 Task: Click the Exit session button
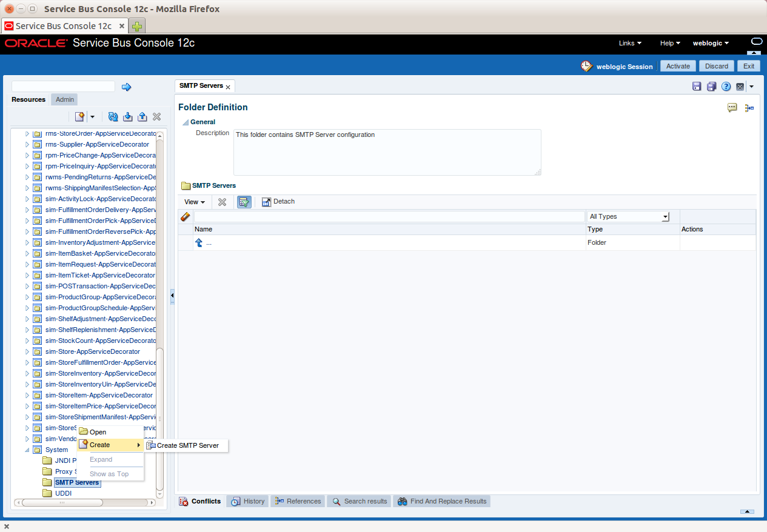point(749,66)
